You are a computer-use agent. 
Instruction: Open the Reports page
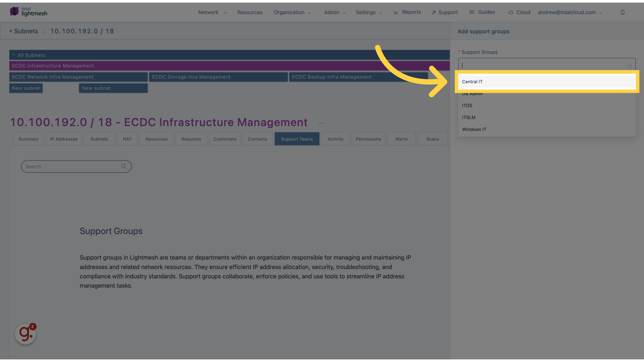(x=407, y=12)
